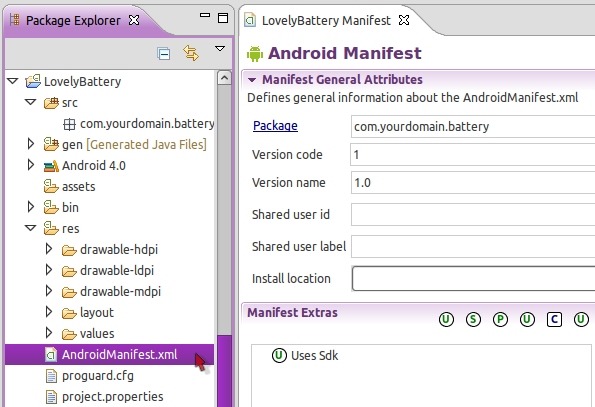The width and height of the screenshot is (595, 407).
Task: Collapse the LovelyBattery project node
Action: click(13, 81)
